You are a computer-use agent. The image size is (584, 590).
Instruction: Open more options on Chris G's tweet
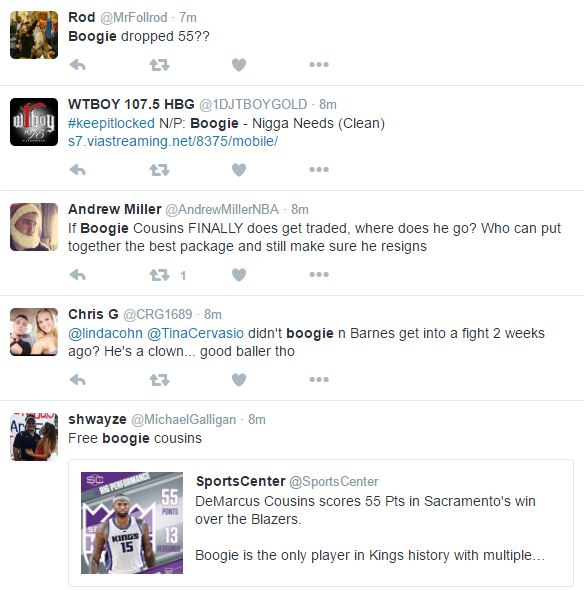click(319, 380)
